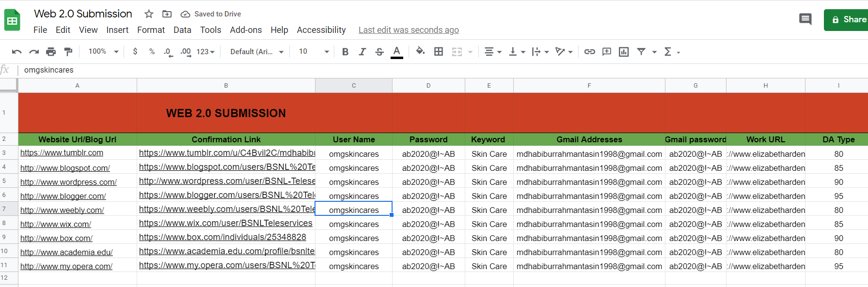This screenshot has width=868, height=287.
Task: Select the Paint format tool
Action: [x=68, y=52]
